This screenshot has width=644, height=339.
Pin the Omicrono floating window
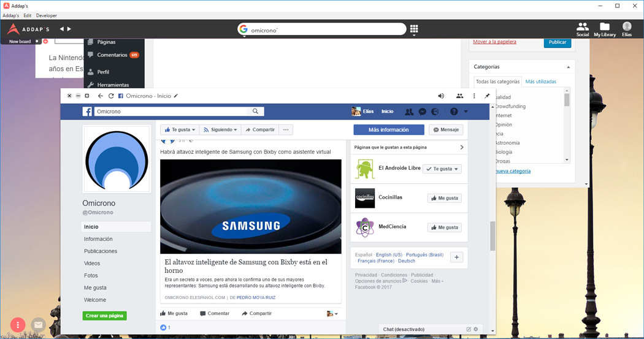[x=487, y=96]
